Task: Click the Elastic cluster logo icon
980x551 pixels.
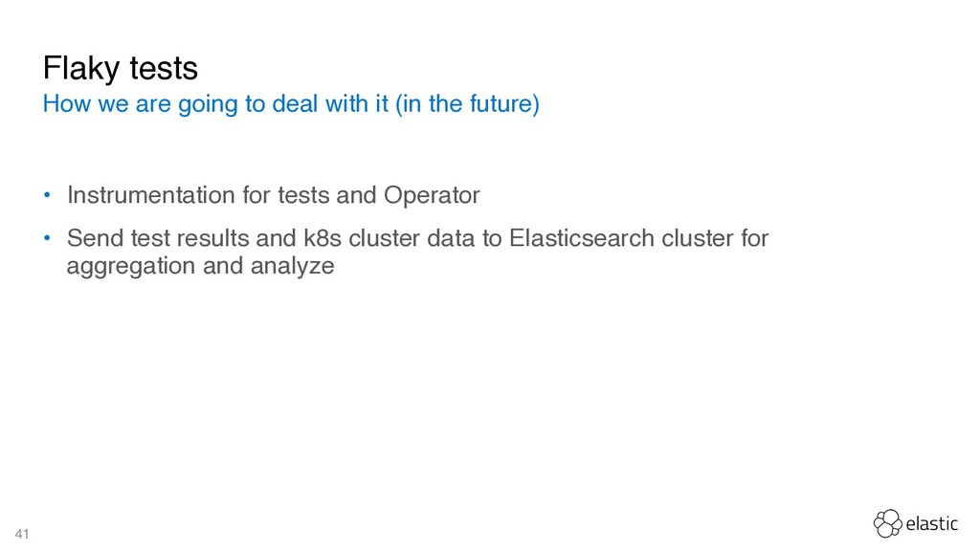Action: [x=887, y=523]
